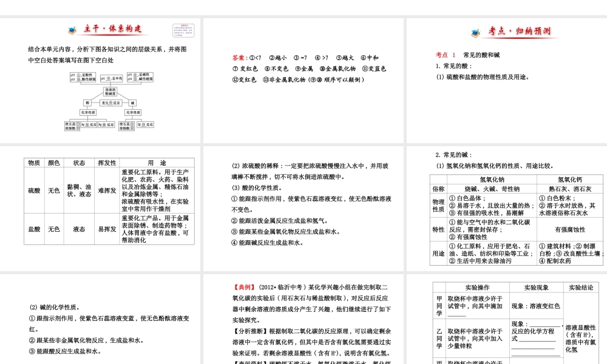Screen dimensions: 607x364
Task: Select the answers slide starting with 答案
Action: (303, 81)
